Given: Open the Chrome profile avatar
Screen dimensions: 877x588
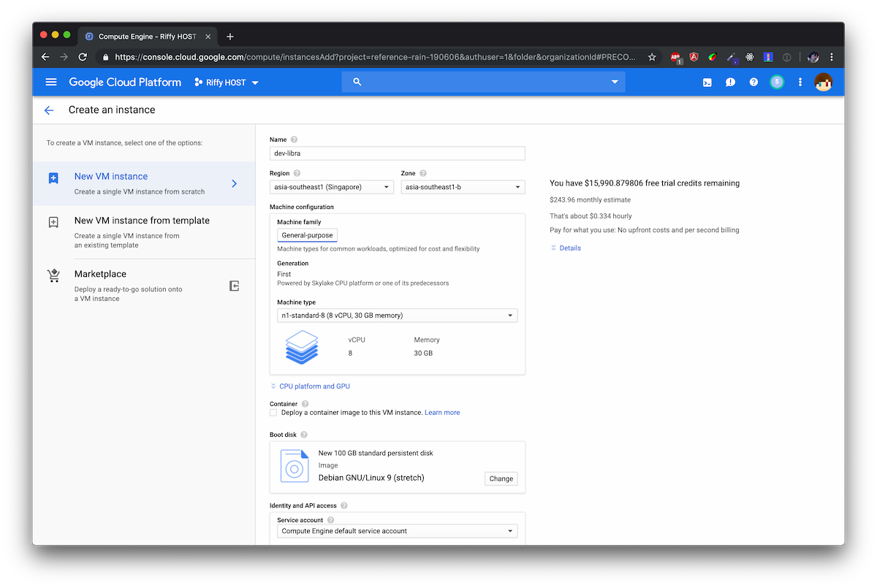Looking at the screenshot, I should coord(813,57).
